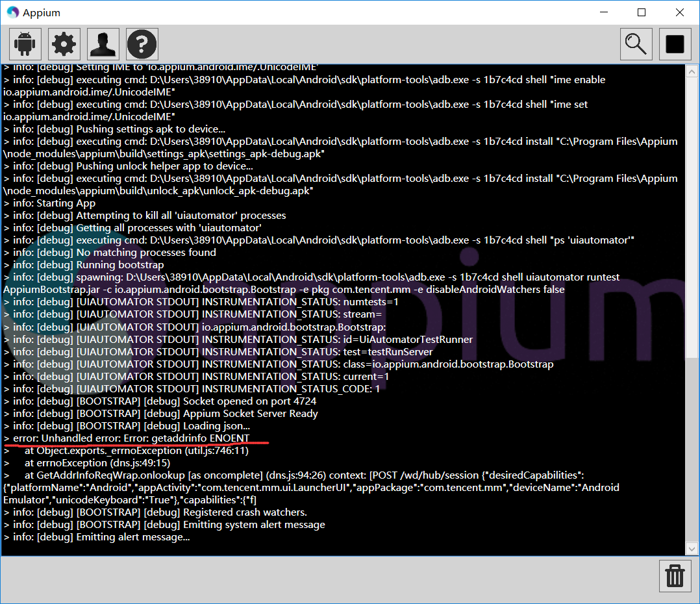
Task: Click 'at errnoException (dns.js:49:15)' line
Action: tap(87, 463)
